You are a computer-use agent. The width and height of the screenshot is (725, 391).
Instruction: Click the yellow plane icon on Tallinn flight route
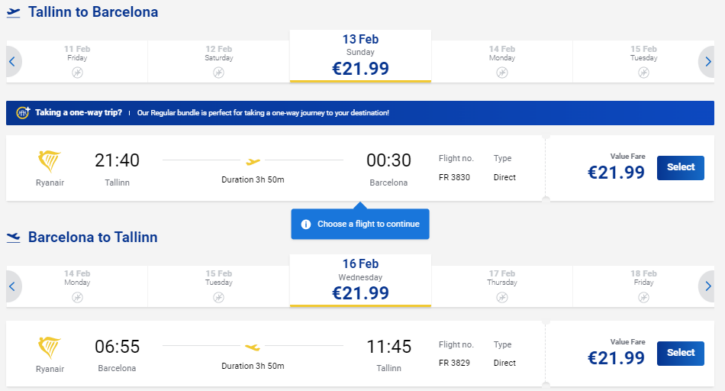(253, 161)
